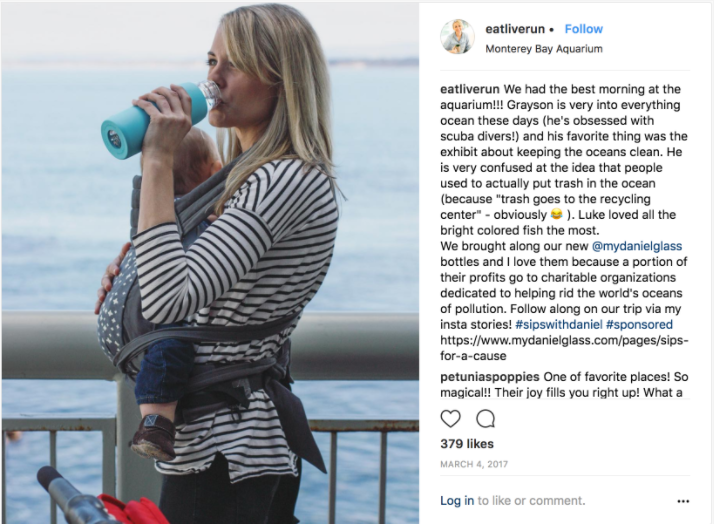Click the mydanielglass.com URL text in the caption
This screenshot has height=524, width=714.
click(x=564, y=348)
